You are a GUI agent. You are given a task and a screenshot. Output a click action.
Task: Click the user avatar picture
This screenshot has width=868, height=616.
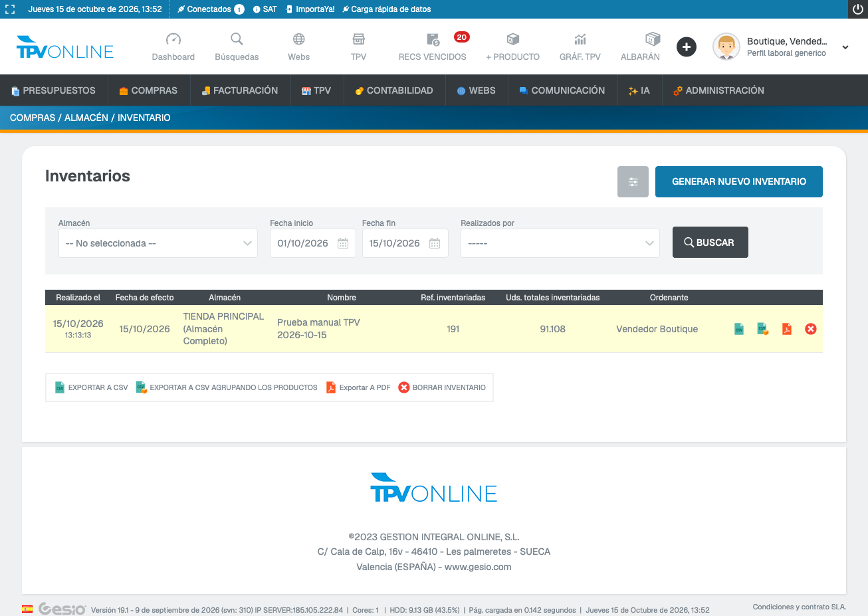tap(726, 47)
